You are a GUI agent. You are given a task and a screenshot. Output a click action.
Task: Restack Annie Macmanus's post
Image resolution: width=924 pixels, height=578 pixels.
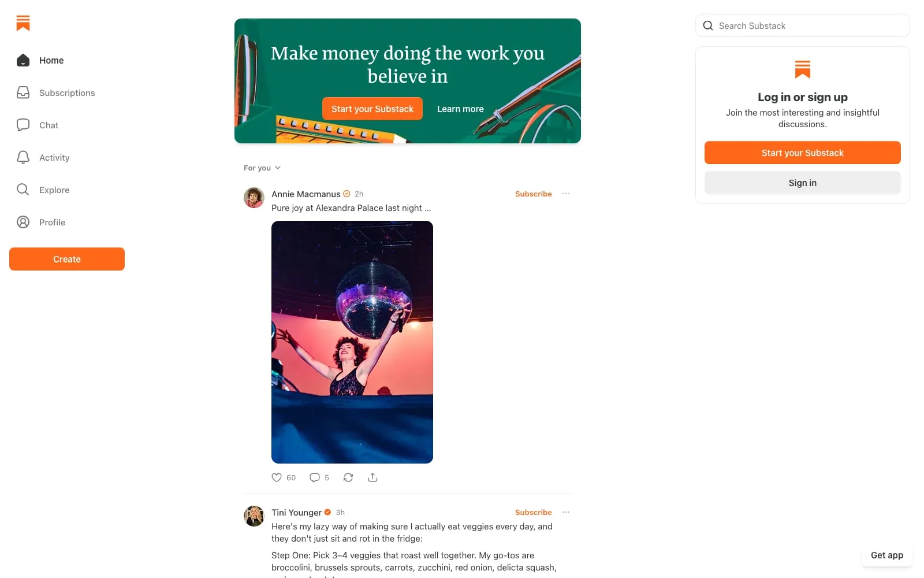[x=348, y=477]
